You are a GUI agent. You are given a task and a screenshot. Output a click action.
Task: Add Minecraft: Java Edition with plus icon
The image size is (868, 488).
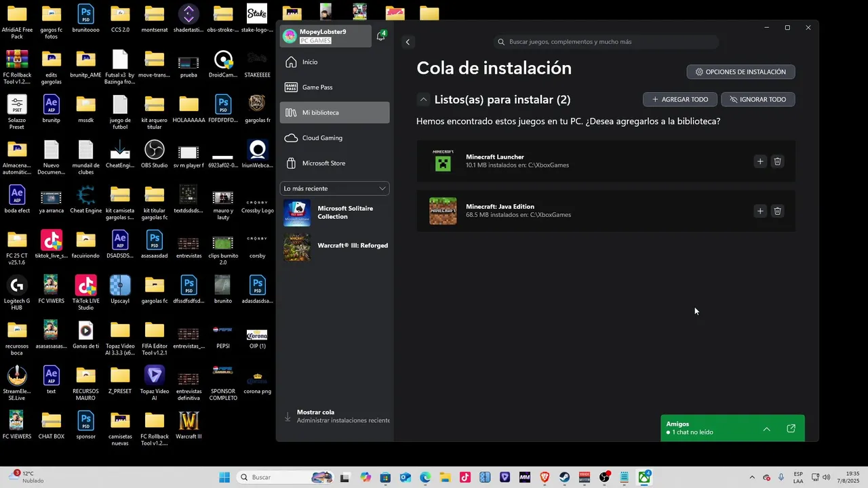pos(760,211)
